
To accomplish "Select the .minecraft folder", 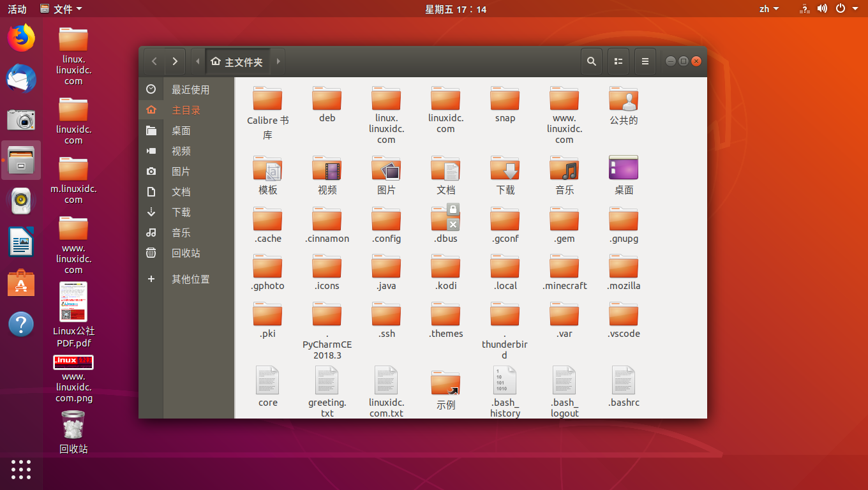I will (564, 267).
